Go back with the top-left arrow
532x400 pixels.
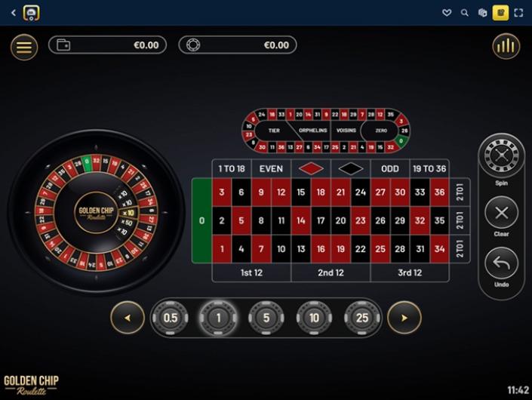click(14, 13)
